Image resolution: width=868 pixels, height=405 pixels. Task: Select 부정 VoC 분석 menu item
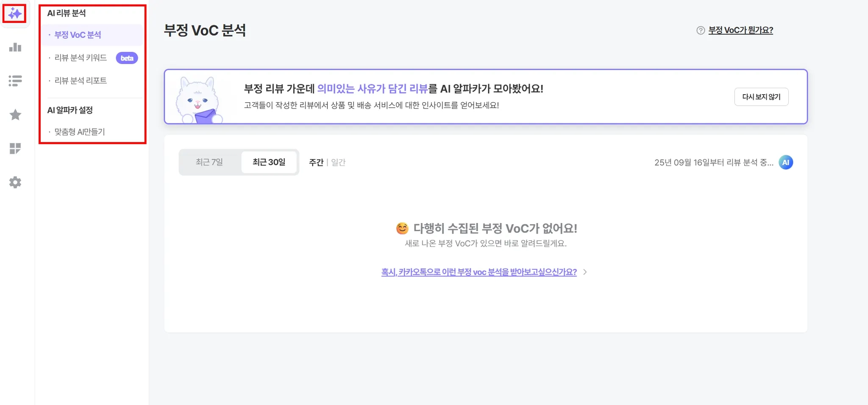92,35
